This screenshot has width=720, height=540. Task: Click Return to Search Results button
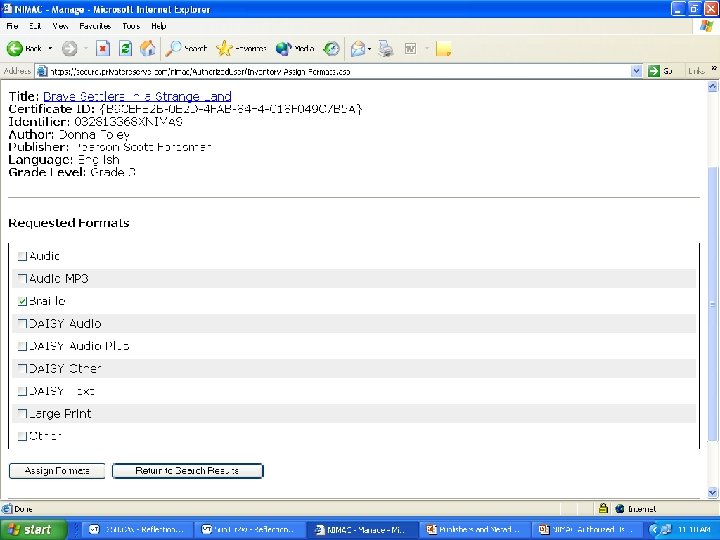click(187, 471)
